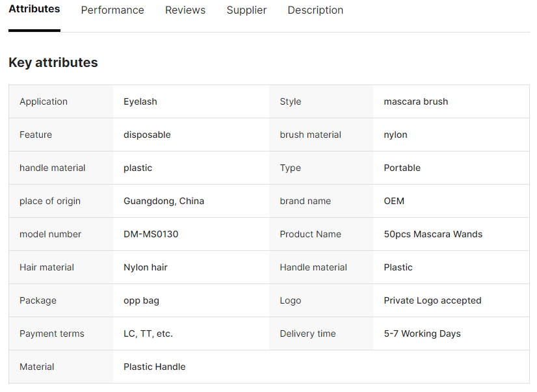Click the LC, TT, etc. payment terms
The width and height of the screenshot is (537, 392).
pos(148,333)
